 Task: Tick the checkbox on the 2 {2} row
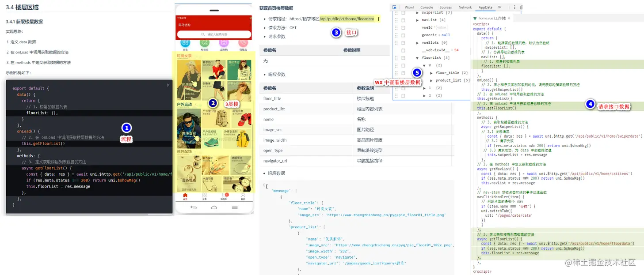tap(403, 96)
